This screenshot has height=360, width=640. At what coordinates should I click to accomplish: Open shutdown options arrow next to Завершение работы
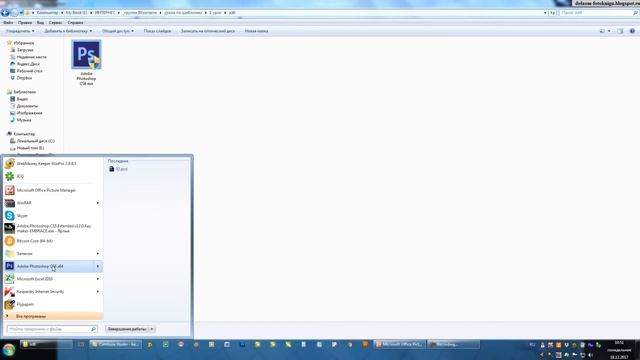tap(152, 329)
